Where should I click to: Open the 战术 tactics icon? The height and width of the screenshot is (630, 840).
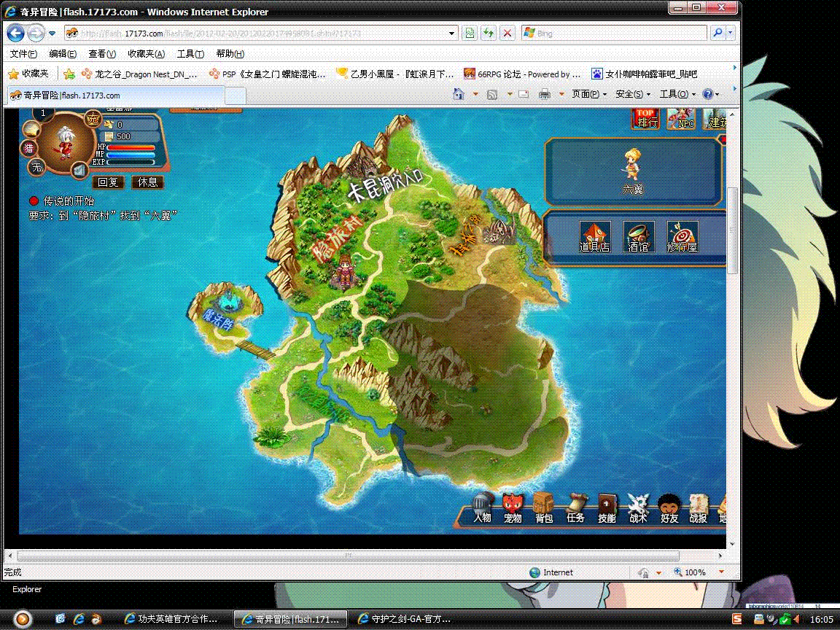tap(638, 508)
